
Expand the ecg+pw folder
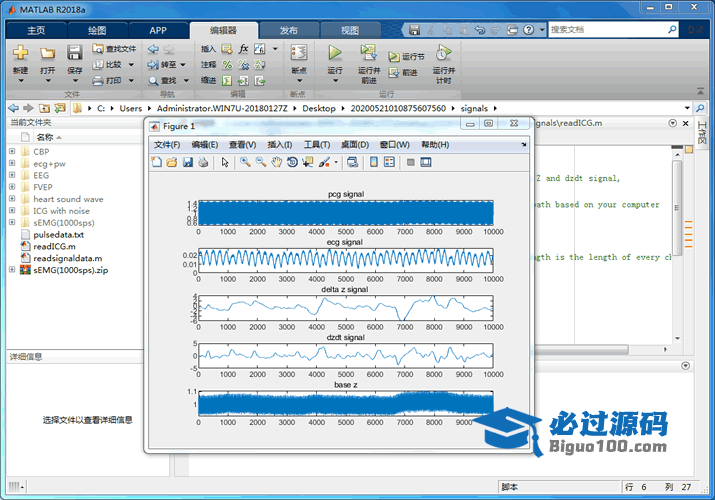point(12,163)
